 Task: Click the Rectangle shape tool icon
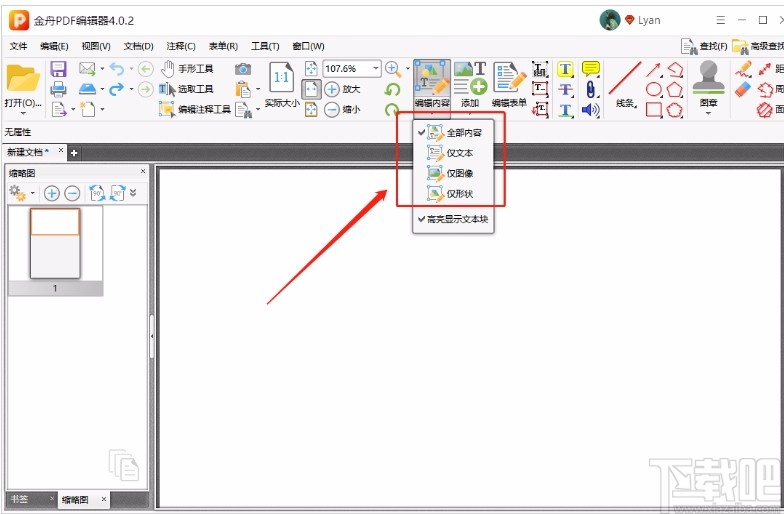click(654, 109)
